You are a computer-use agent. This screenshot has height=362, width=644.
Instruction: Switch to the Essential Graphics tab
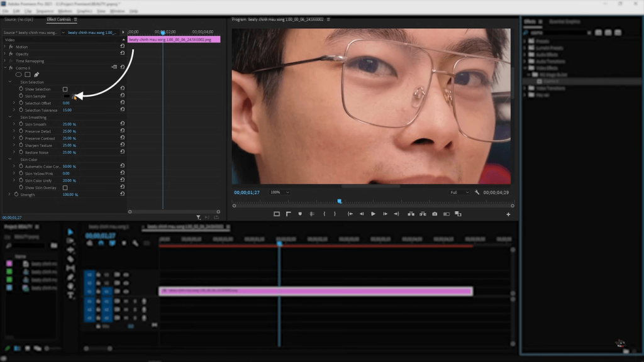(x=565, y=21)
